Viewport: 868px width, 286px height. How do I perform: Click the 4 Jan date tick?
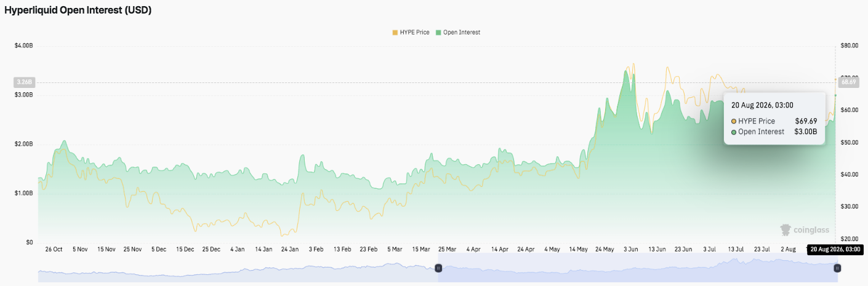point(237,249)
